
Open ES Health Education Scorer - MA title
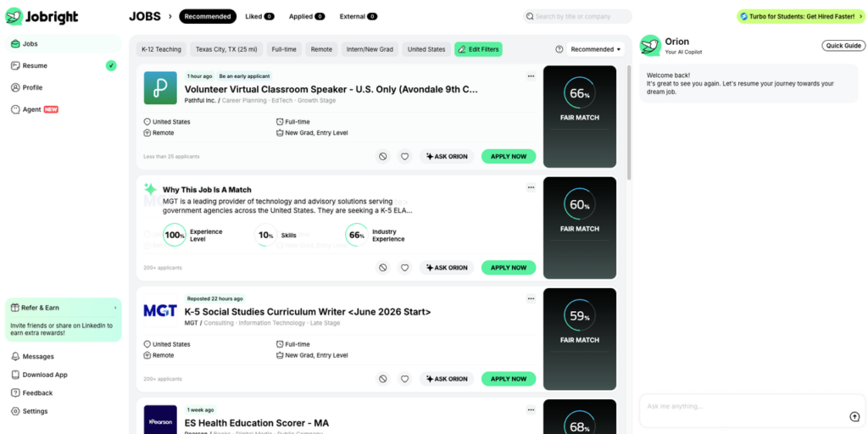pyautogui.click(x=256, y=424)
